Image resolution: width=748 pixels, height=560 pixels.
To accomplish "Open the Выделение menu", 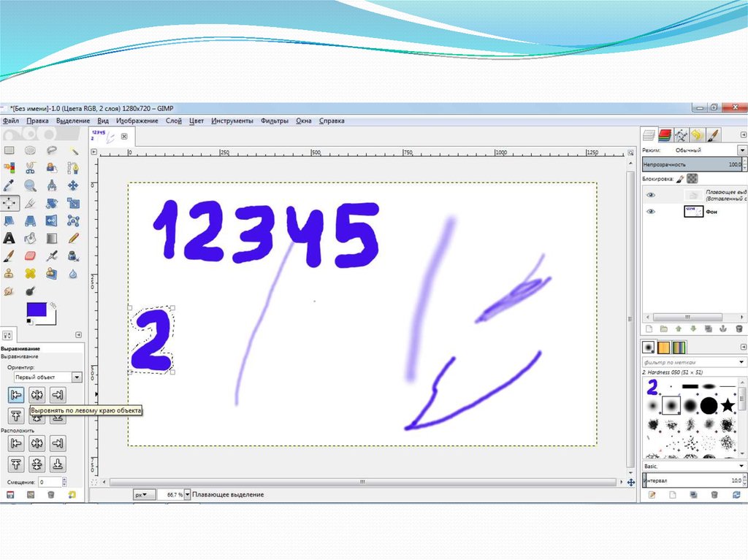I will tap(73, 121).
